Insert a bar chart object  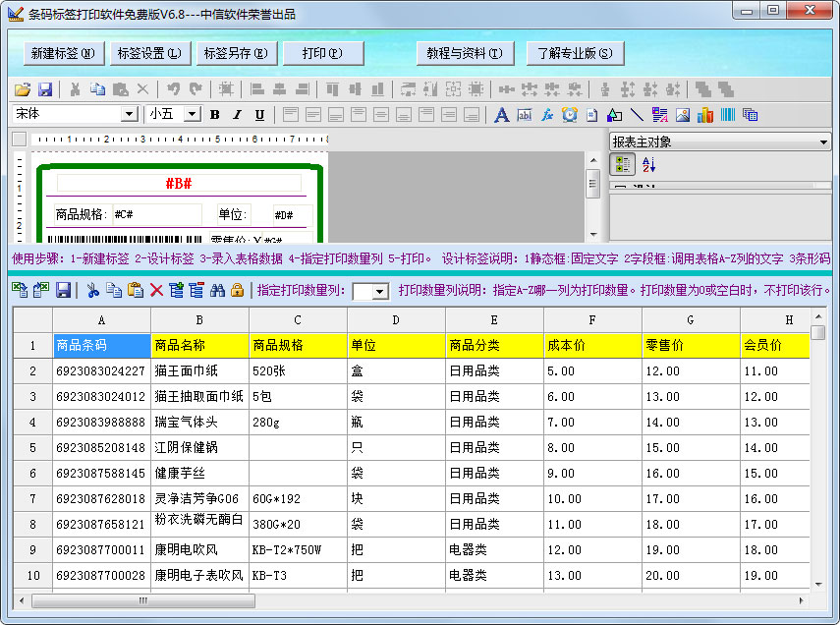[705, 115]
